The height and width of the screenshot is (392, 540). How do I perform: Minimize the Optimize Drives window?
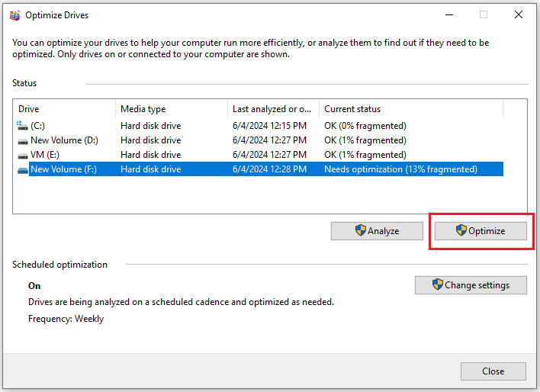coord(448,14)
